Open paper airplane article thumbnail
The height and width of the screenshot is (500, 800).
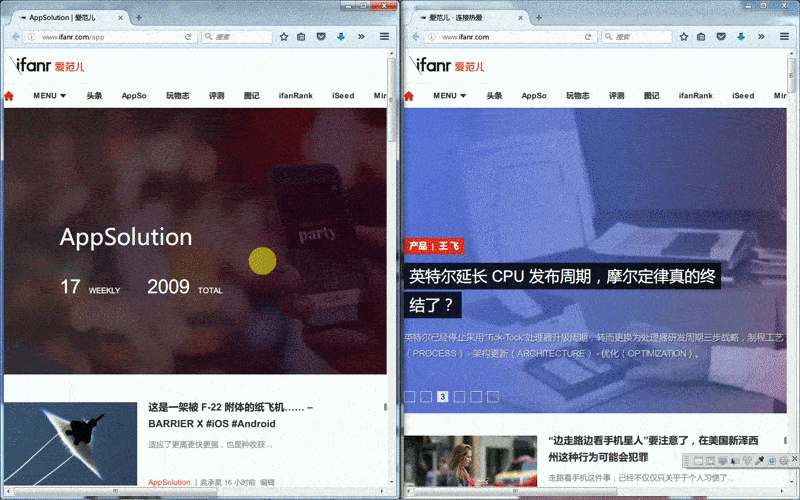coord(70,443)
